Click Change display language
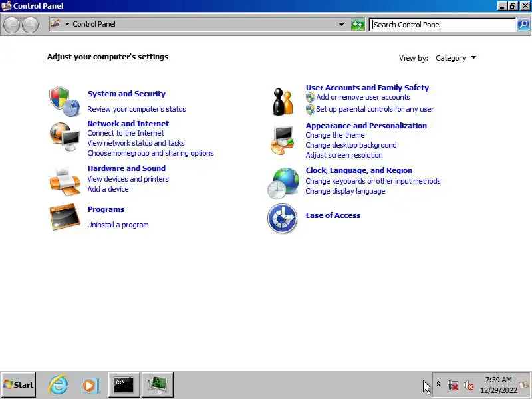The image size is (532, 399). (345, 191)
